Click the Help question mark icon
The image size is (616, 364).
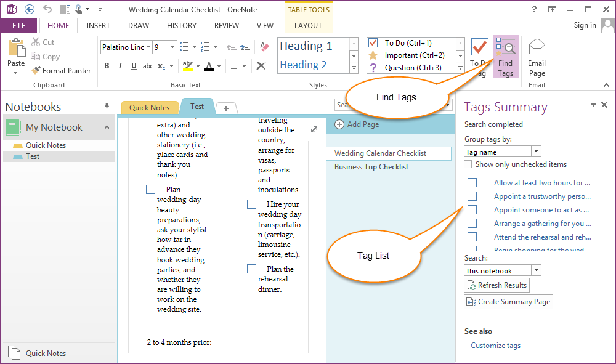pyautogui.click(x=534, y=9)
